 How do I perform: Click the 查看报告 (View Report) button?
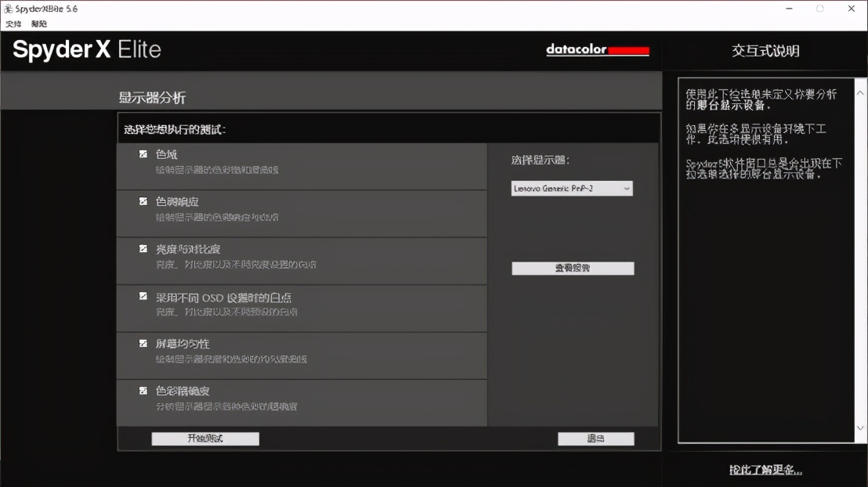[573, 269]
